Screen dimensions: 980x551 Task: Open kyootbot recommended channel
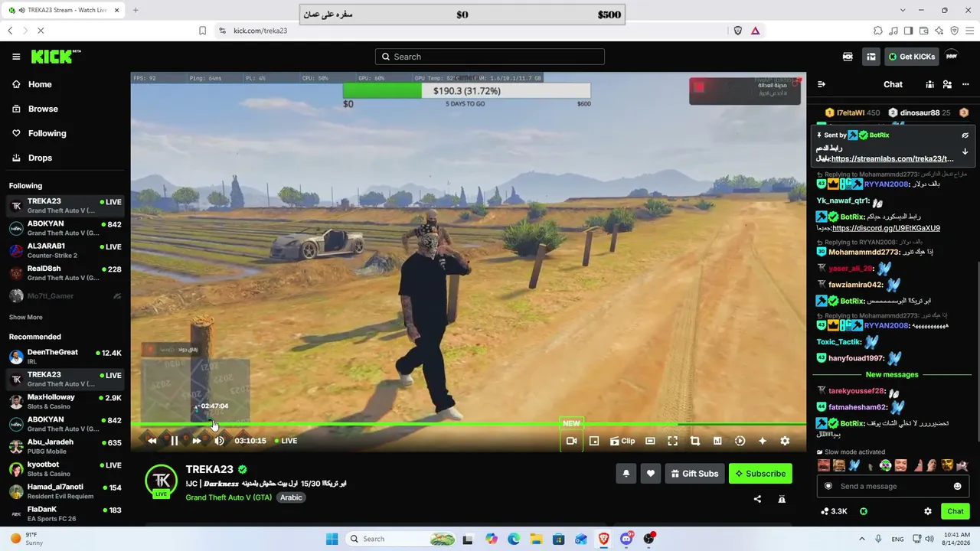pyautogui.click(x=65, y=469)
